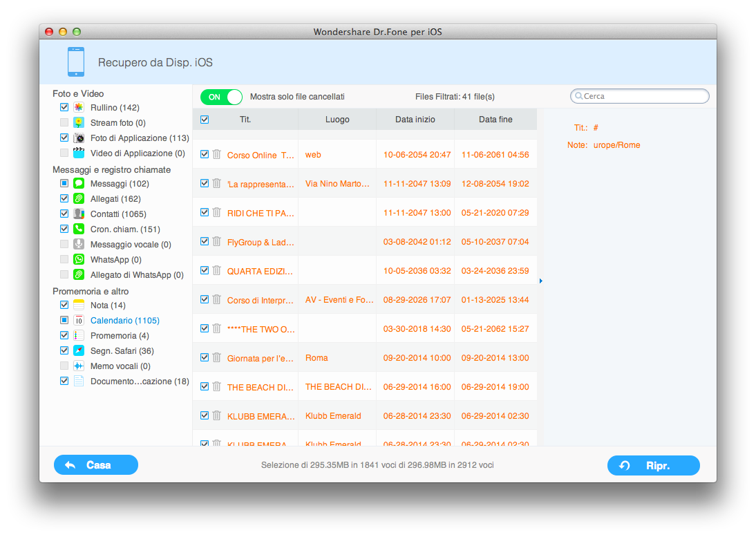Click the Allegati paperclip icon
Screen dimensions: 756x537
pos(79,198)
